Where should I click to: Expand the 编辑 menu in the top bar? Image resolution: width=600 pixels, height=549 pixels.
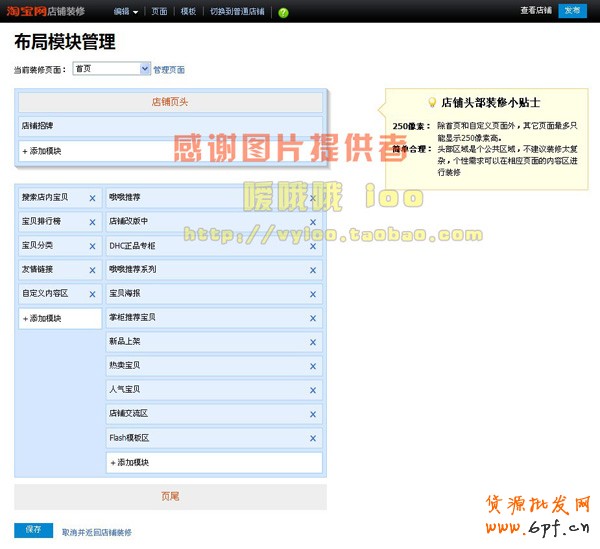tap(125, 12)
